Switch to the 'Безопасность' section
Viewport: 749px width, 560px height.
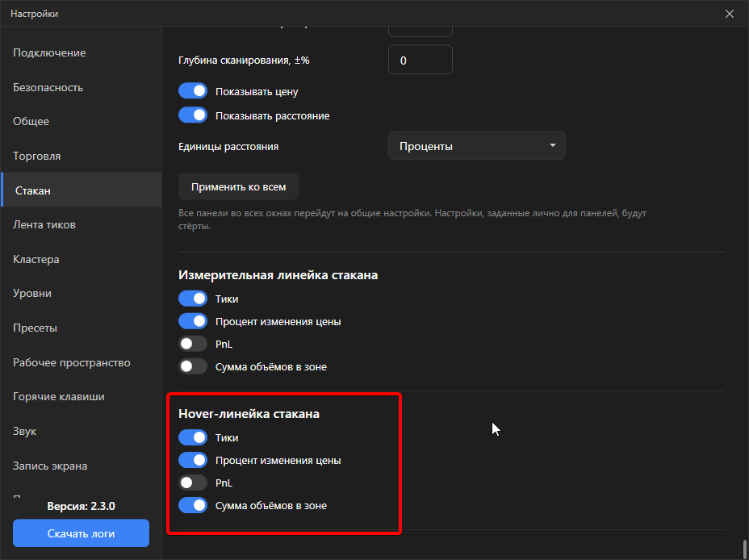tap(82, 87)
